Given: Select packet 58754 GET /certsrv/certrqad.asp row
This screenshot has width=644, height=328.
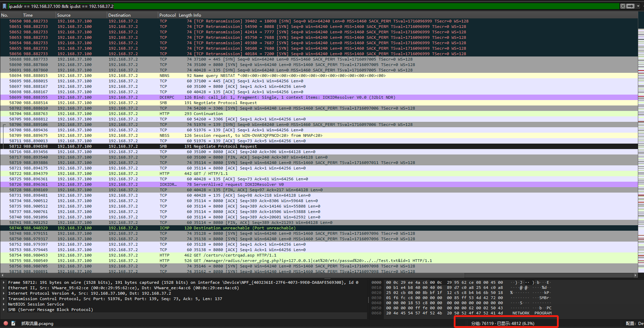Looking at the screenshot, I should click(x=319, y=255).
